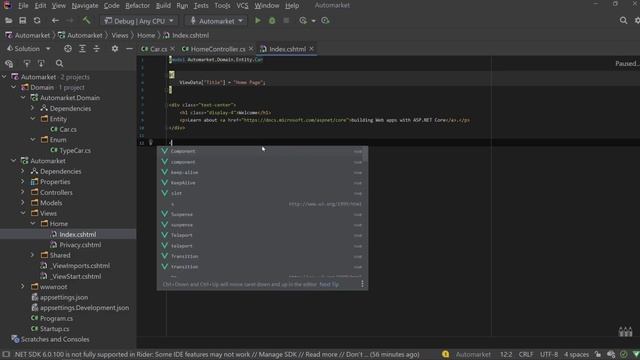The image size is (640, 360).
Task: Click the UTF-8 encoding in status bar
Action: (549, 354)
